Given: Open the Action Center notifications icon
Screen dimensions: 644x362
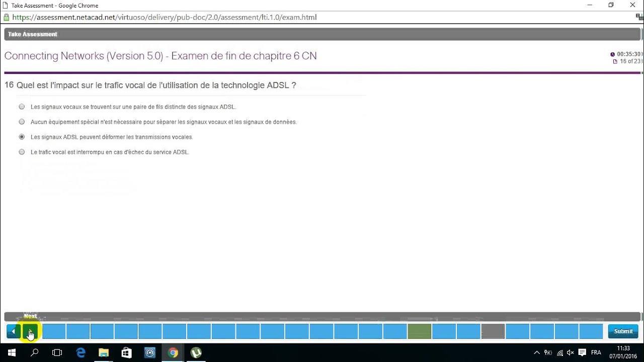Looking at the screenshot, I should click(x=582, y=352).
